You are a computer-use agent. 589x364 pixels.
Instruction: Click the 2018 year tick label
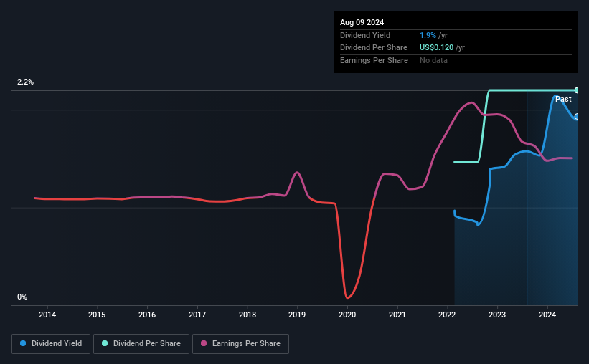(x=248, y=315)
